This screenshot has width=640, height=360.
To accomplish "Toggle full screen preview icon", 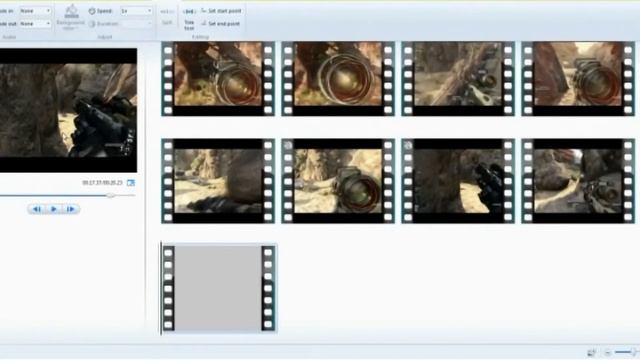I will [x=131, y=182].
